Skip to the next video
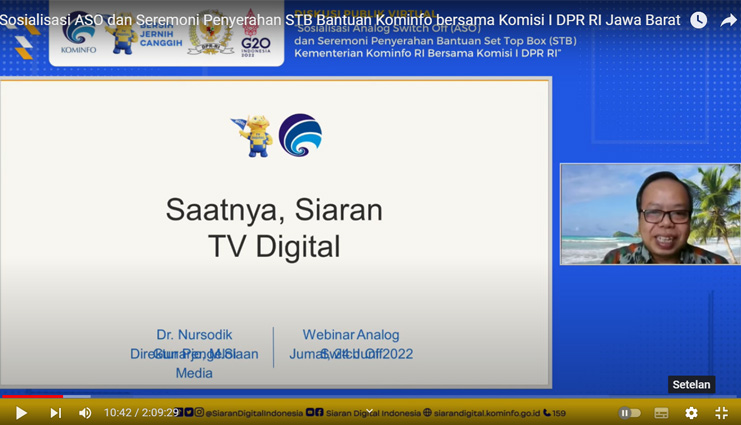The height and width of the screenshot is (425, 741). coord(56,413)
